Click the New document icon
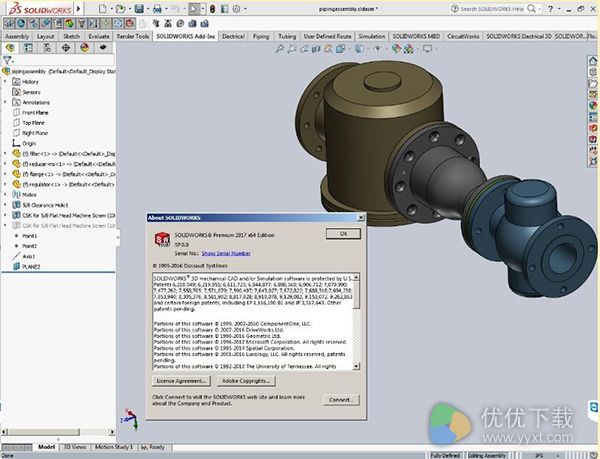The width and height of the screenshot is (600, 459). [x=102, y=8]
